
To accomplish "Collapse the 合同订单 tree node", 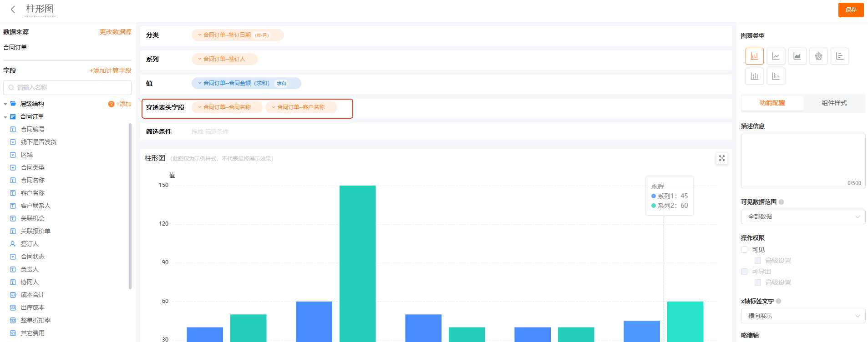I will [5, 117].
